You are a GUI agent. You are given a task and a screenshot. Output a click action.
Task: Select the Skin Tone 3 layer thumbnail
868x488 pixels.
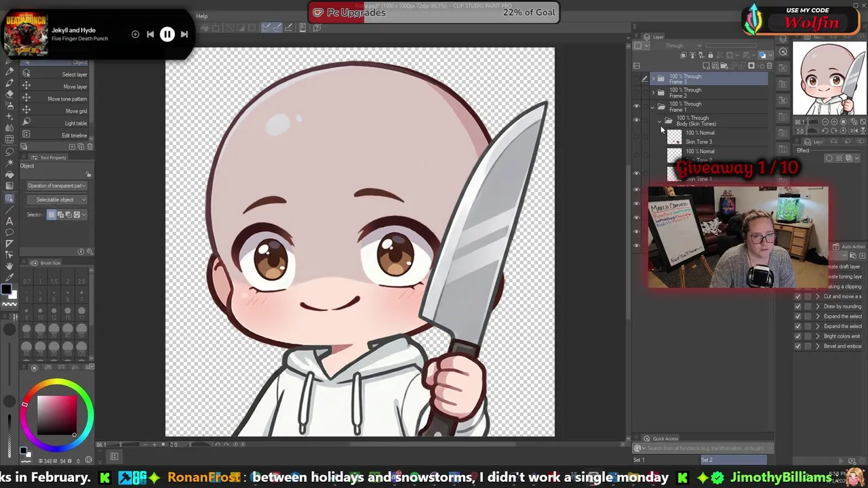(674, 137)
